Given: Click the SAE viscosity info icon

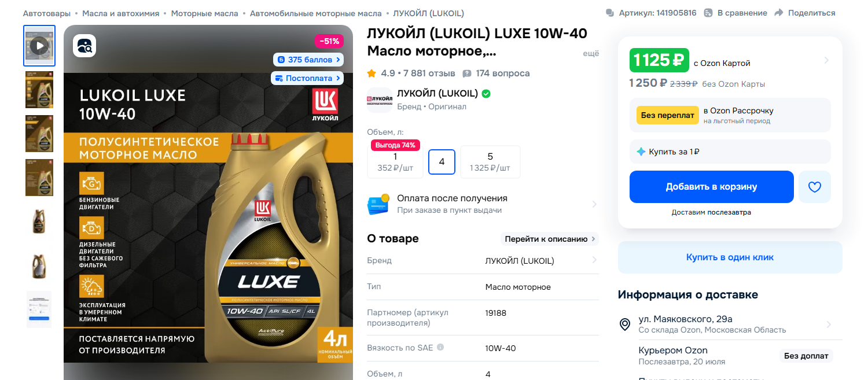Looking at the screenshot, I should tap(440, 348).
